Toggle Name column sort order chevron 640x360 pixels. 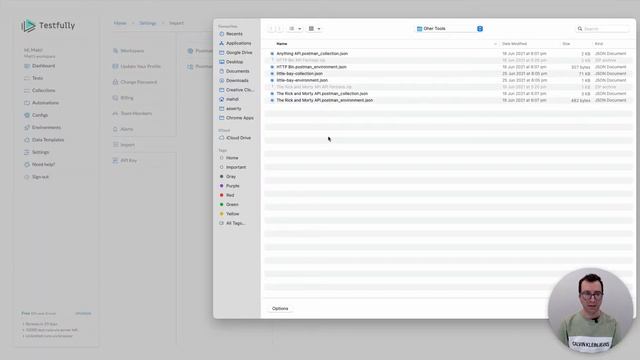click(495, 44)
